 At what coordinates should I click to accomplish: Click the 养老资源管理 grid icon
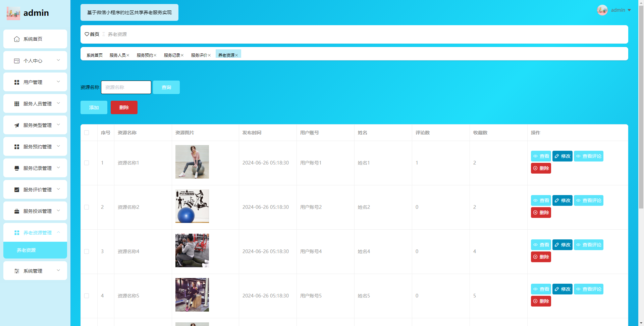tap(17, 233)
